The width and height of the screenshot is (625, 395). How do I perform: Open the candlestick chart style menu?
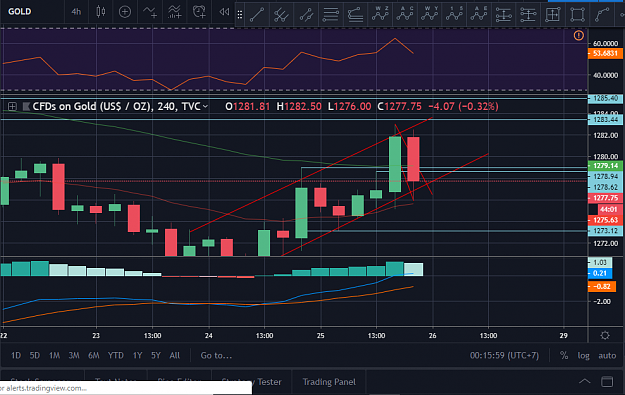click(x=101, y=12)
